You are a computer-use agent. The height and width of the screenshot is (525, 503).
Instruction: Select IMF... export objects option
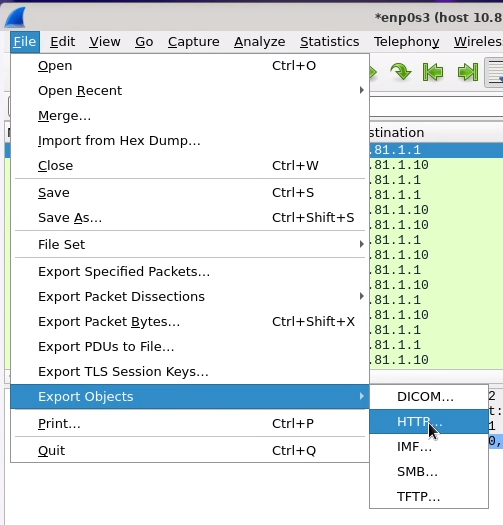click(x=429, y=447)
